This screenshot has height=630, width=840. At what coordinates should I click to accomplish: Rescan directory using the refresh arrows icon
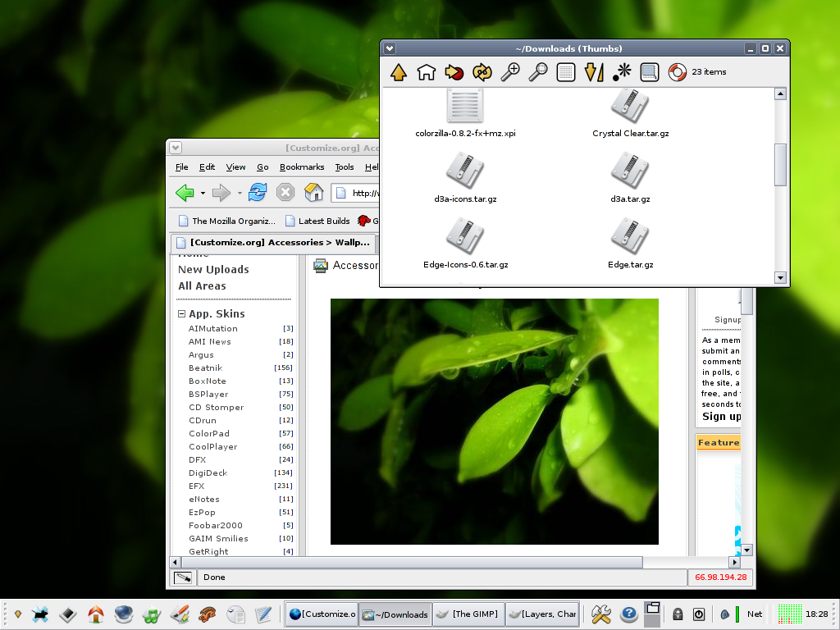click(482, 72)
